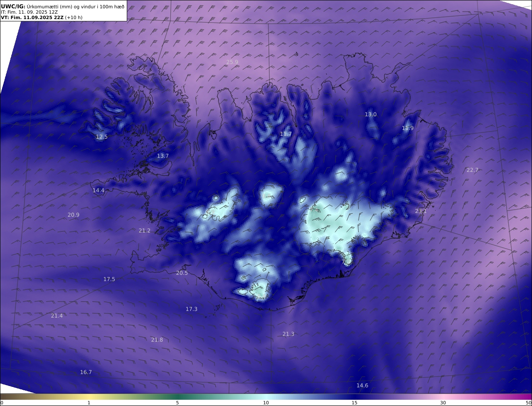Click the 11.9 value label
Viewport: 532px width, 406px height.
pyautogui.click(x=408, y=128)
